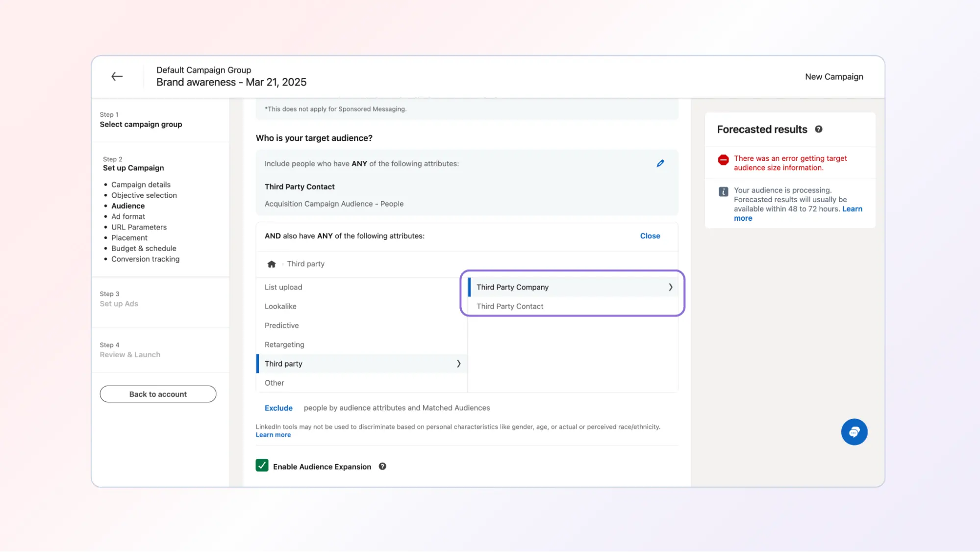
Task: Select Lookalike audience category
Action: (x=280, y=307)
